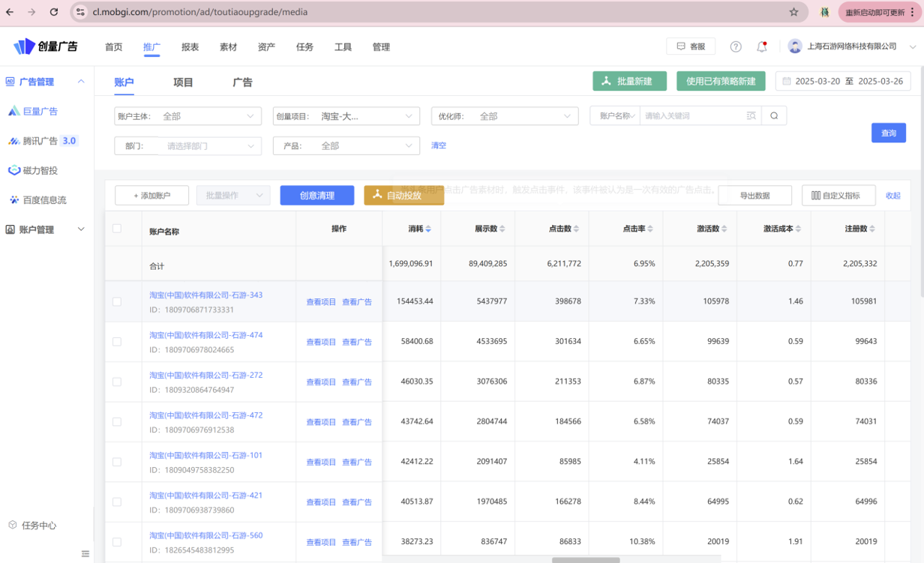Click the browser back arrow
924x563 pixels.
(x=10, y=12)
